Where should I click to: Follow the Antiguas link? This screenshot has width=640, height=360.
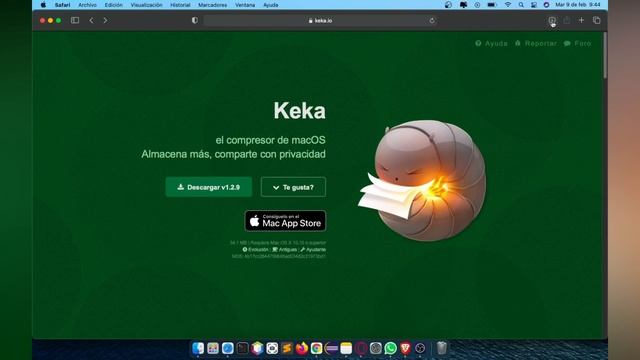(284, 249)
